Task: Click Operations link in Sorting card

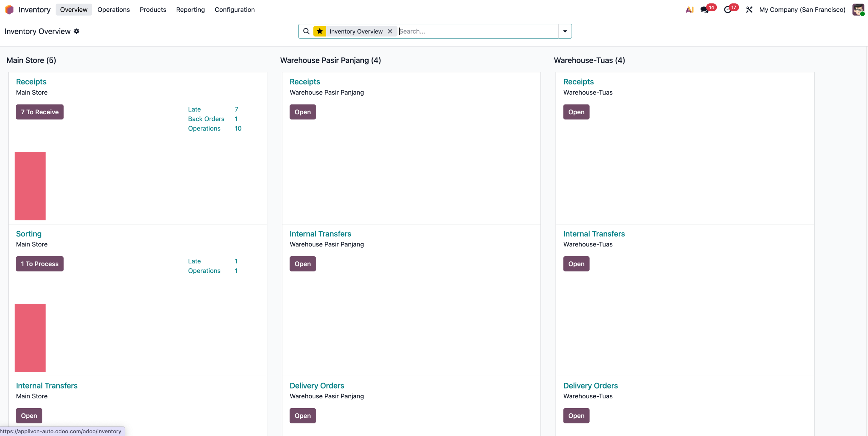Action: [x=204, y=271]
